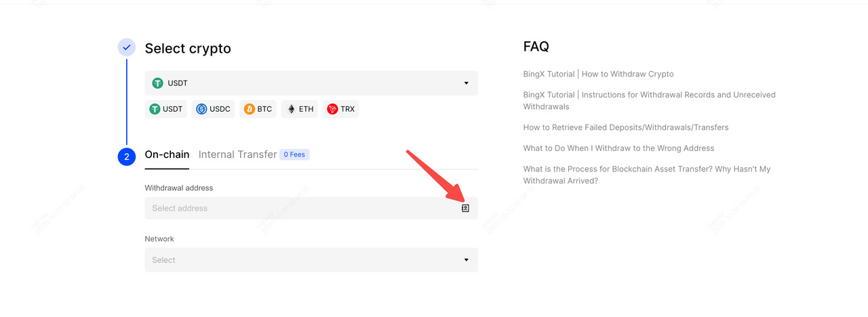Select the TRX coin chip
Image resolution: width=868 pixels, height=317 pixels.
pyautogui.click(x=340, y=109)
